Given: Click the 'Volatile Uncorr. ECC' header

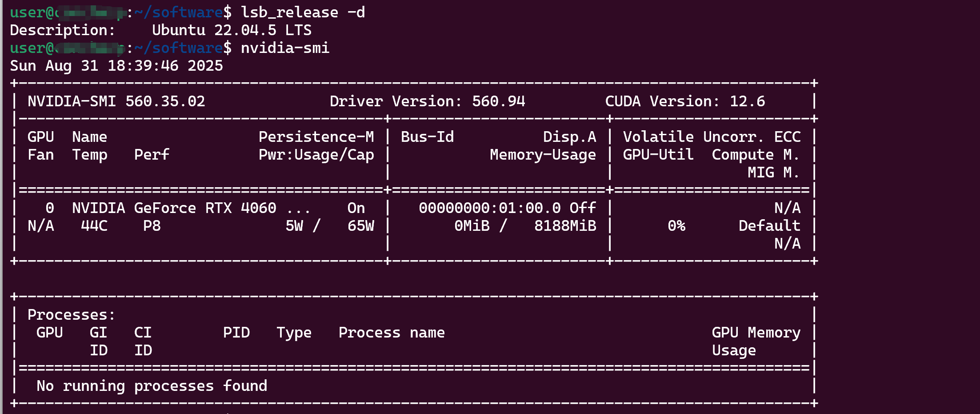Looking at the screenshot, I should [x=712, y=137].
